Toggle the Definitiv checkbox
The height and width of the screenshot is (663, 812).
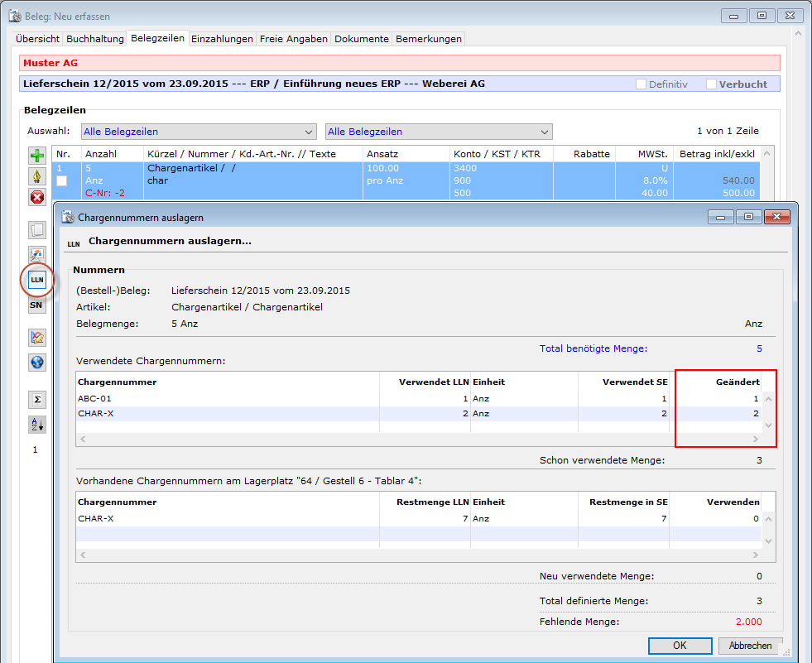[x=641, y=84]
